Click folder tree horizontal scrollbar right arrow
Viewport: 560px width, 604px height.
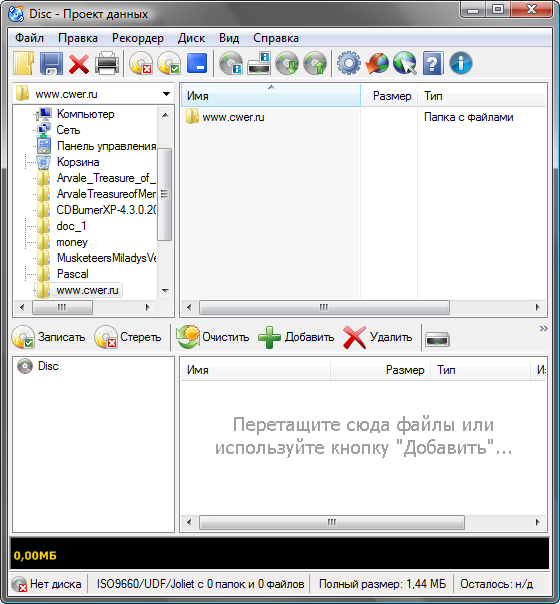pyautogui.click(x=148, y=307)
